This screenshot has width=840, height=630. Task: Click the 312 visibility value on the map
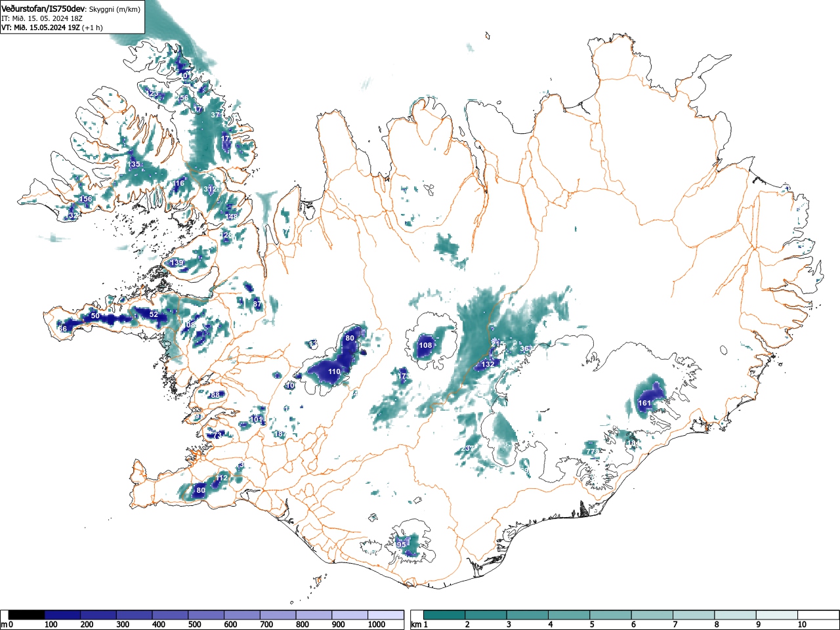[210, 189]
